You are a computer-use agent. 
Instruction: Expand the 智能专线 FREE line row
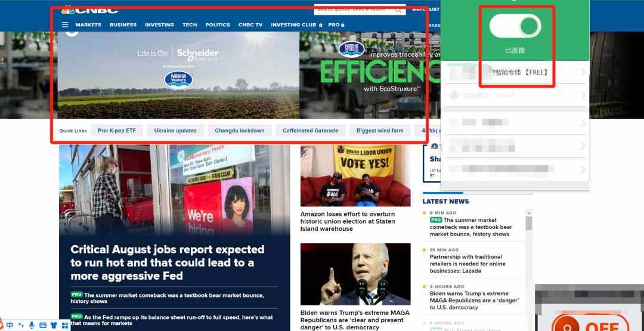tap(515, 72)
